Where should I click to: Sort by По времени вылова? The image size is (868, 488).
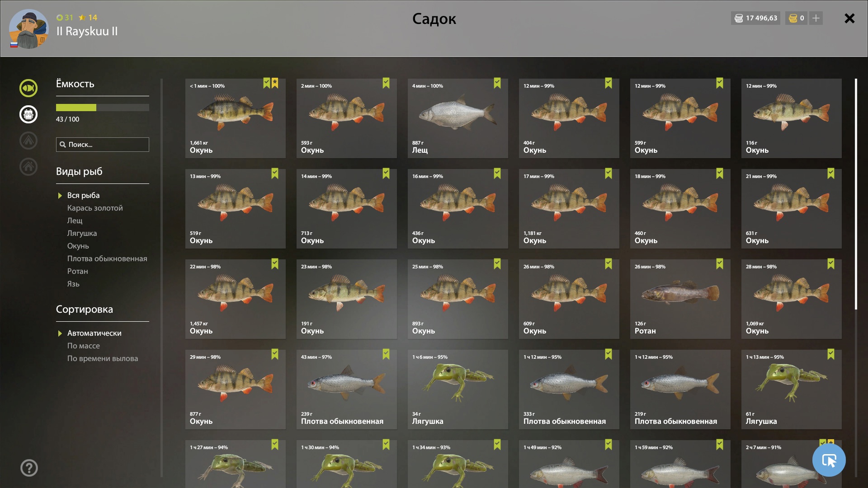pyautogui.click(x=103, y=358)
